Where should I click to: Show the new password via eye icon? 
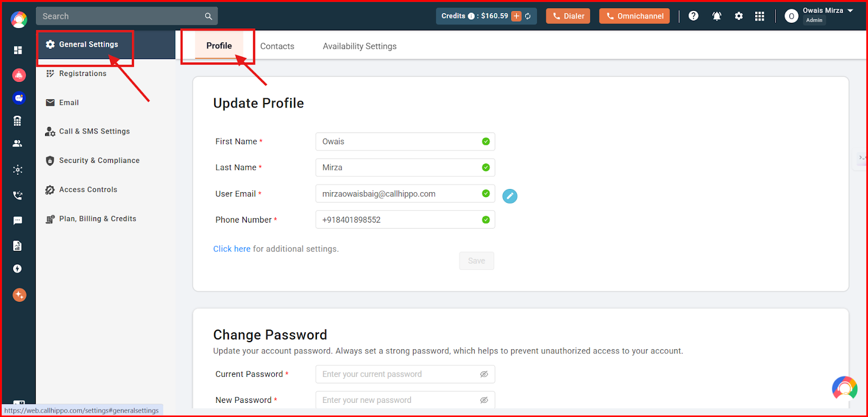(484, 400)
